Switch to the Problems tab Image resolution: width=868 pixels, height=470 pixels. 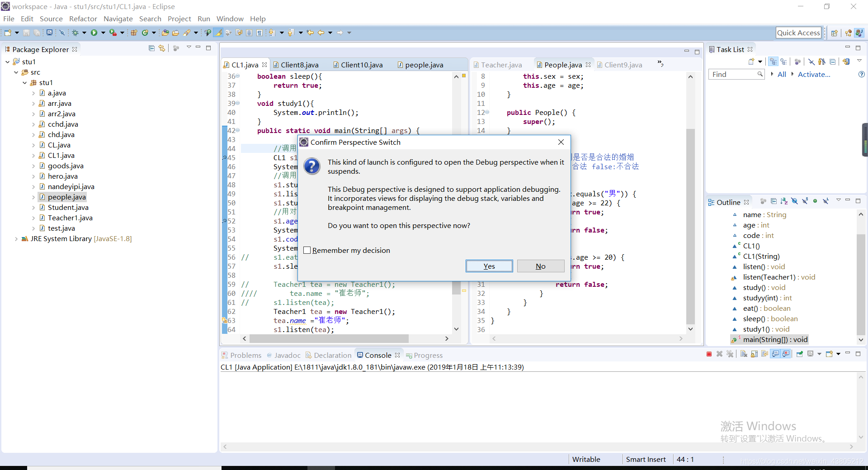(242, 355)
